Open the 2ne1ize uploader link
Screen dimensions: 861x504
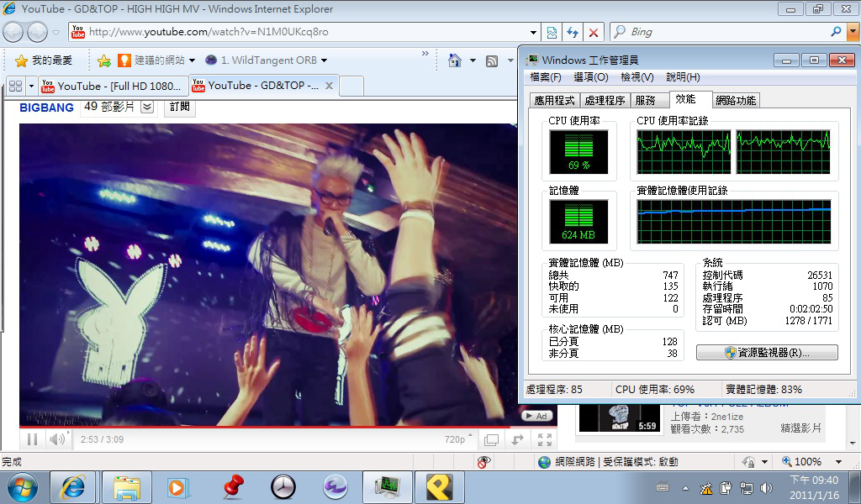coord(727,417)
